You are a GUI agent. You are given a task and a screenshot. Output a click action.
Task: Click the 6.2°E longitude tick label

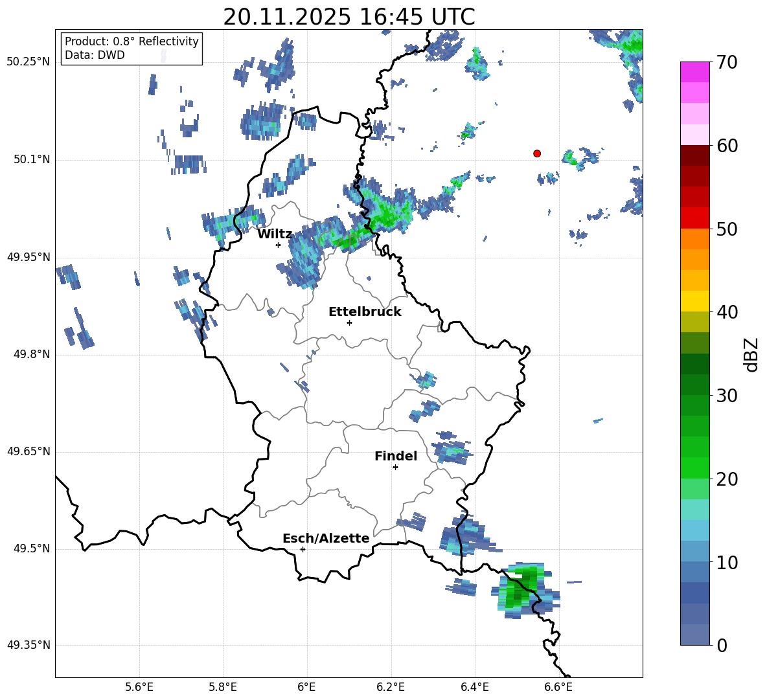tap(391, 686)
